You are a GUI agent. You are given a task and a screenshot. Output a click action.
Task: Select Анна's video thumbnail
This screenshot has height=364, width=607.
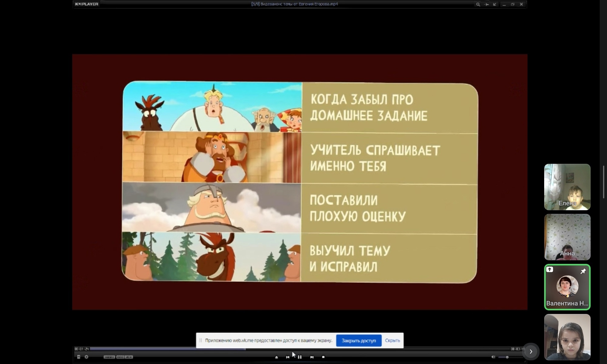pos(567,237)
